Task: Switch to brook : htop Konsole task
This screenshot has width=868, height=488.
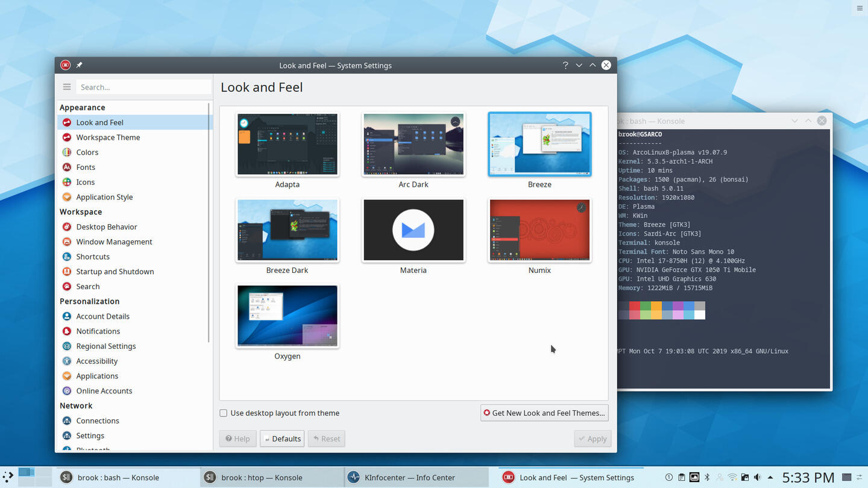Action: [271, 477]
